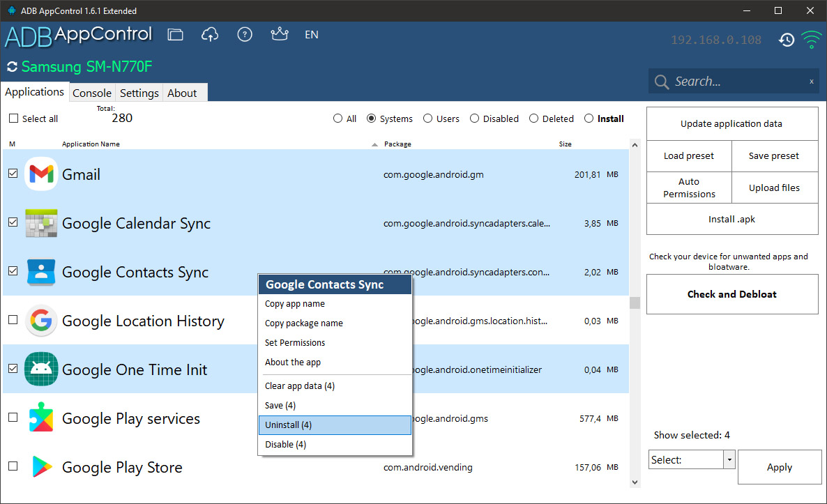Select the Disabled filter radio button
Viewport: 827px width, 504px height.
point(474,119)
